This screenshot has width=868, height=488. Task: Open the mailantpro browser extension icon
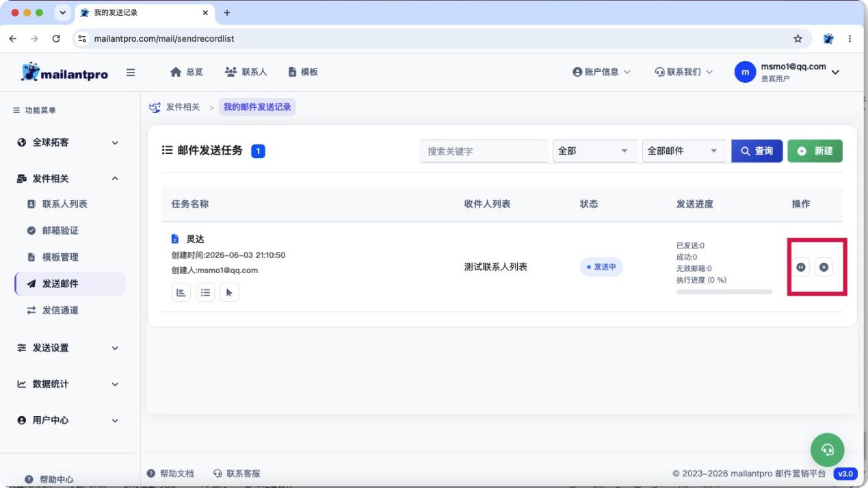(828, 39)
